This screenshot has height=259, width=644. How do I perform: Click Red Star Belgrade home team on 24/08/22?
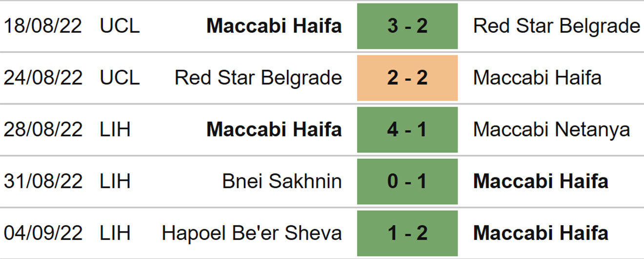pyautogui.click(x=258, y=78)
